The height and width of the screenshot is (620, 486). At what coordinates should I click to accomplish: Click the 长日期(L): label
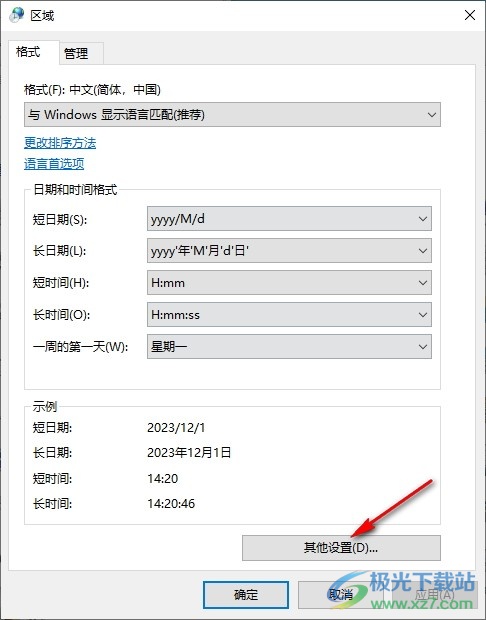59,251
